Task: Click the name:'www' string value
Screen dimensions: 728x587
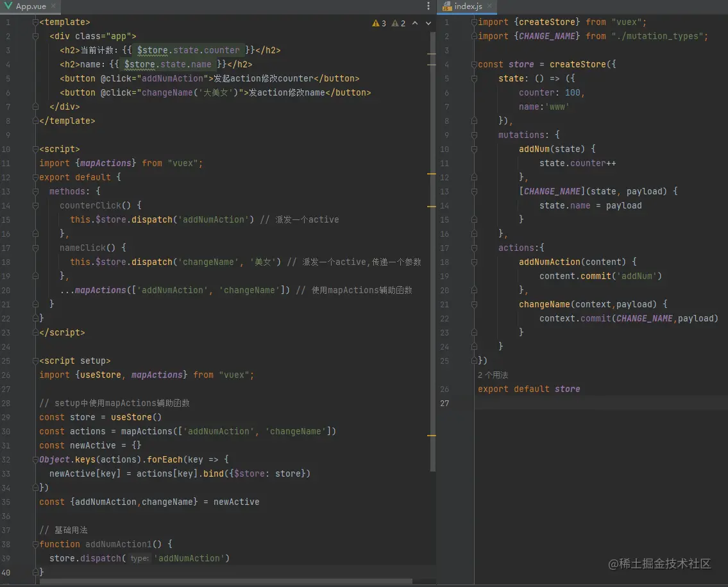Action: [557, 106]
